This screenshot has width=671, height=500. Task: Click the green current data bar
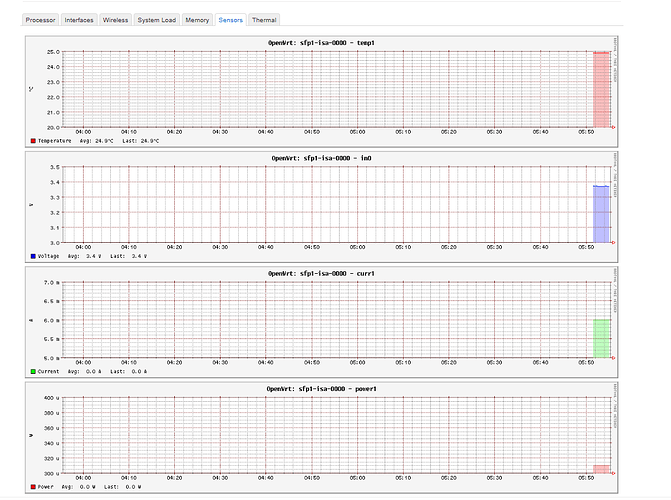point(601,338)
